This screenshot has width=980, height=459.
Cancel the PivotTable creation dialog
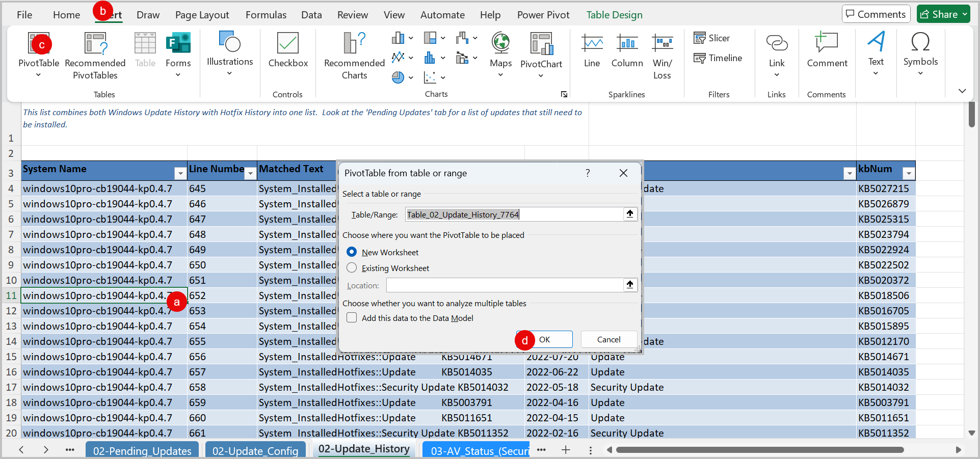608,339
